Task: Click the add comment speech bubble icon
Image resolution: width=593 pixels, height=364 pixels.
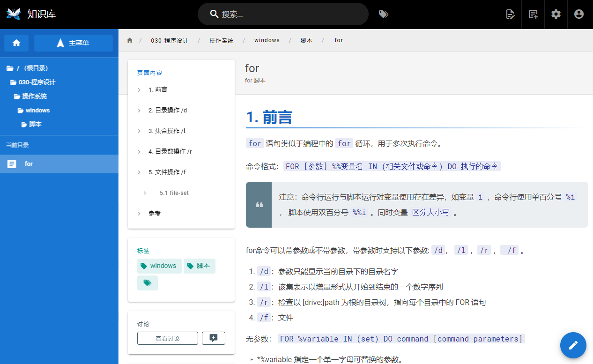Action: pyautogui.click(x=214, y=338)
